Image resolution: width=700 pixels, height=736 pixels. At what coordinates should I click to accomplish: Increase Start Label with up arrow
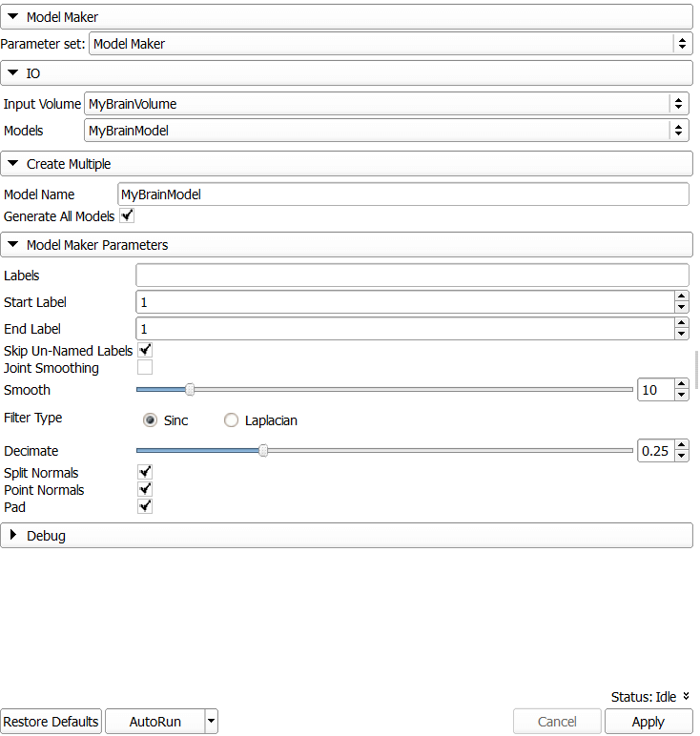pos(681,296)
